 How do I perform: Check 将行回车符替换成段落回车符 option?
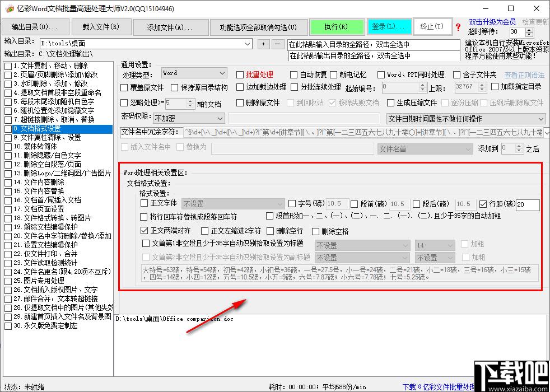[143, 217]
